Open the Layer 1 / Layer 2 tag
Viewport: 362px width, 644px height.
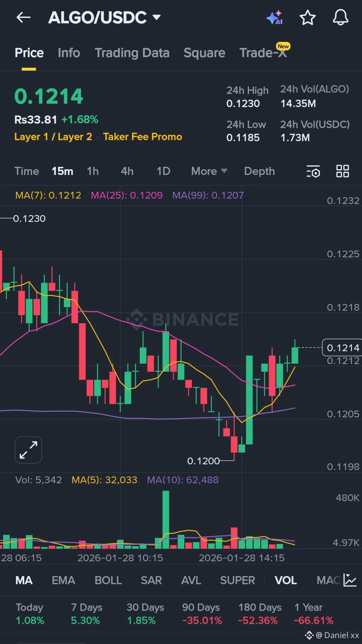[x=53, y=137]
